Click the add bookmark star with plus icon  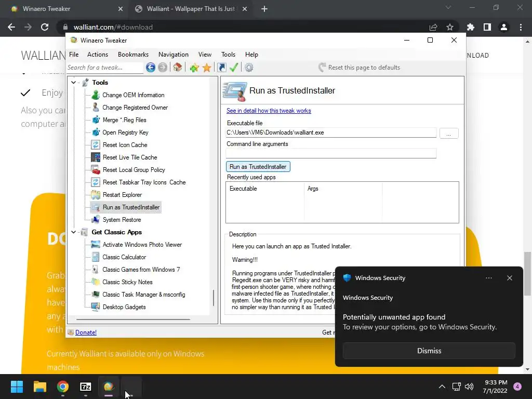click(194, 68)
